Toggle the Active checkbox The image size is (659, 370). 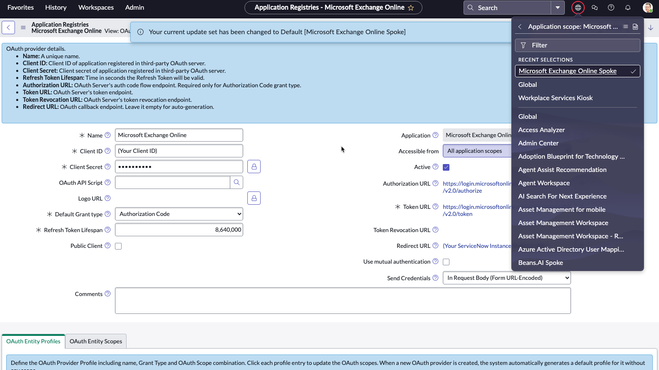click(x=446, y=167)
